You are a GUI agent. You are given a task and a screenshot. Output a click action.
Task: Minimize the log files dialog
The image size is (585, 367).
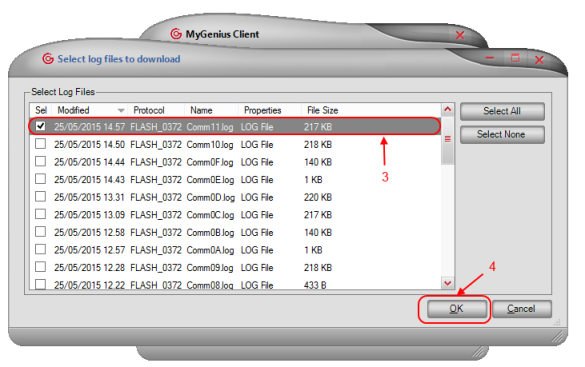(490, 58)
